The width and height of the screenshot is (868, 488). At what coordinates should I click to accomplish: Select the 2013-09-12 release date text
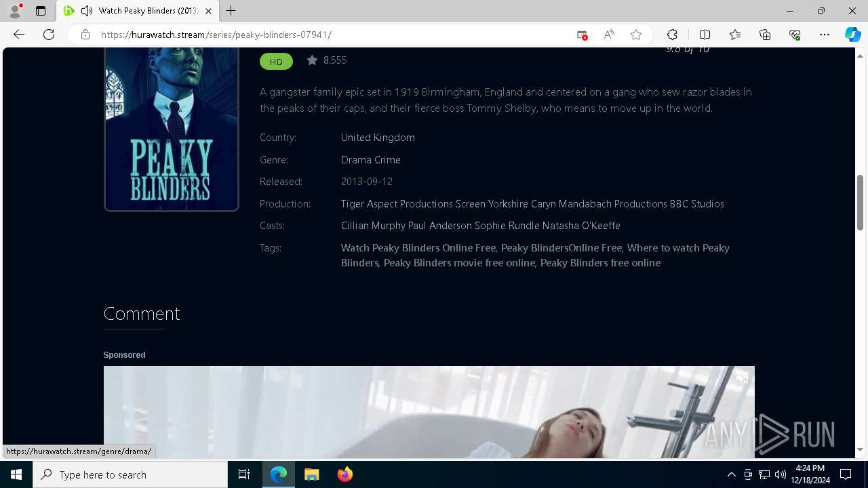coord(367,182)
